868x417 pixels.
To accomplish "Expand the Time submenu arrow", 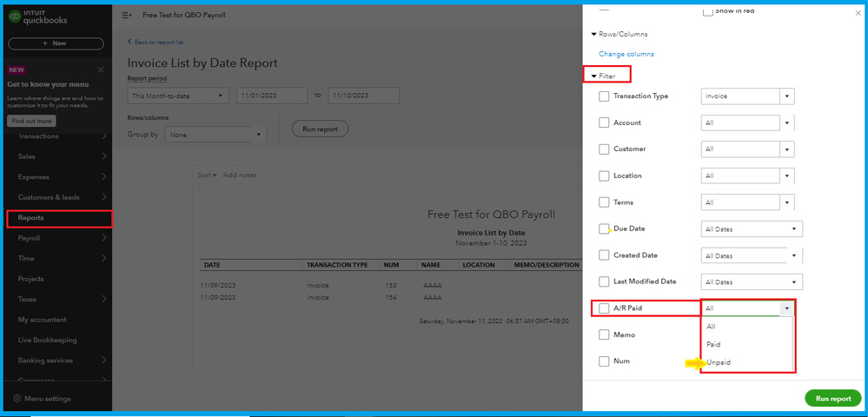I will [104, 259].
